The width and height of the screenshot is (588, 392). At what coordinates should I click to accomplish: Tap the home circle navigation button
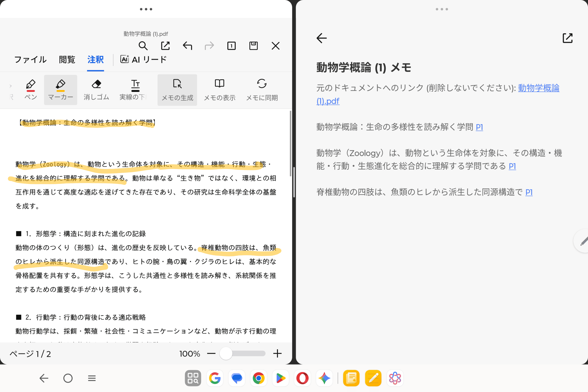[68, 378]
